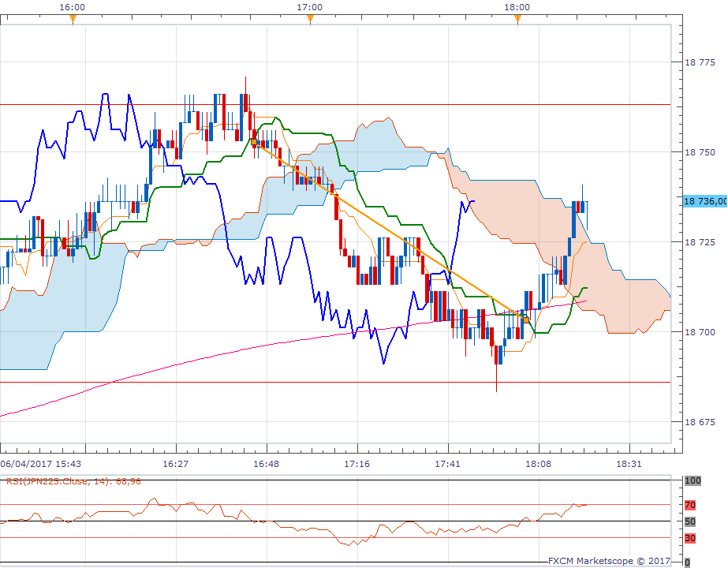728x568 pixels.
Task: Click the 18 700 price axis label
Action: (x=700, y=332)
